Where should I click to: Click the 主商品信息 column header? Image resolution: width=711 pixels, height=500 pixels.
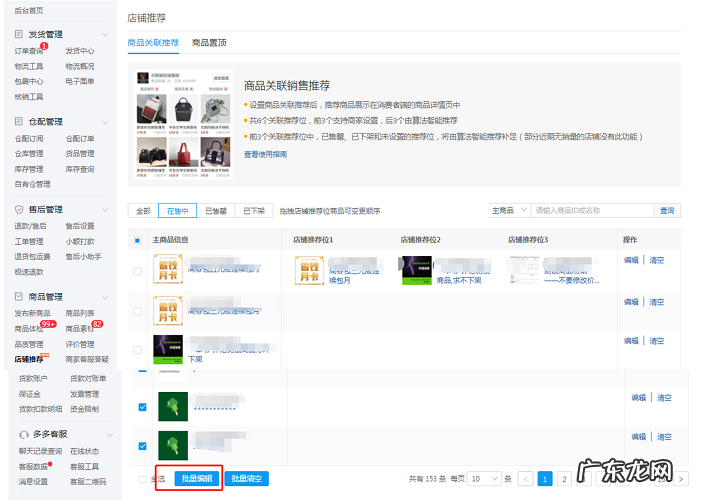[170, 239]
